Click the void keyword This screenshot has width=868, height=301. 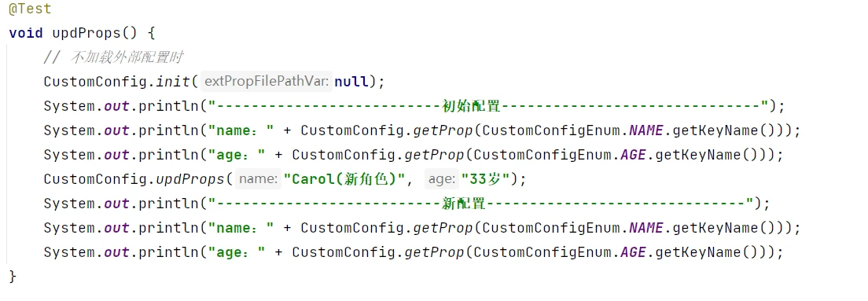point(26,33)
